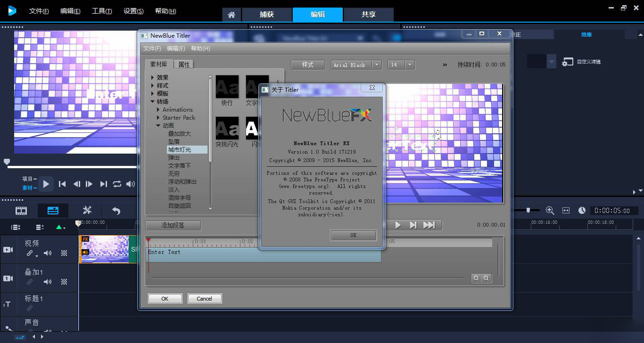The height and width of the screenshot is (343, 644).
Task: Open the font size 14 dropdown
Action: pos(410,65)
